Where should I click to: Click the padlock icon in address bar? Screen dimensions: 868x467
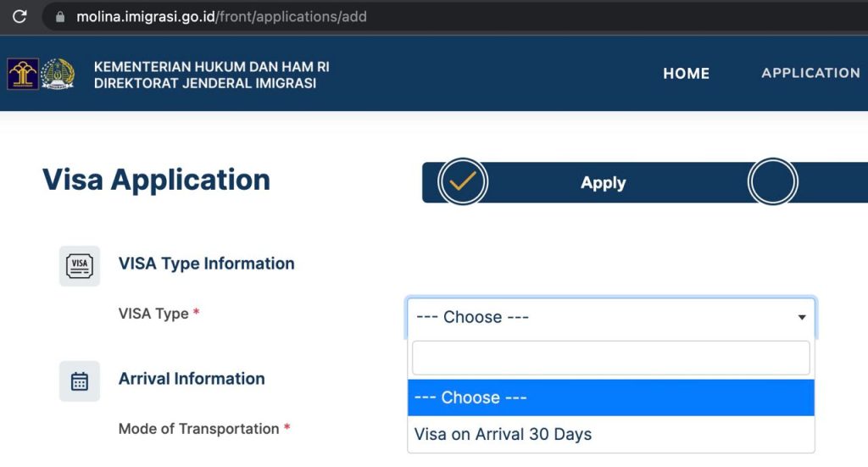[x=58, y=16]
